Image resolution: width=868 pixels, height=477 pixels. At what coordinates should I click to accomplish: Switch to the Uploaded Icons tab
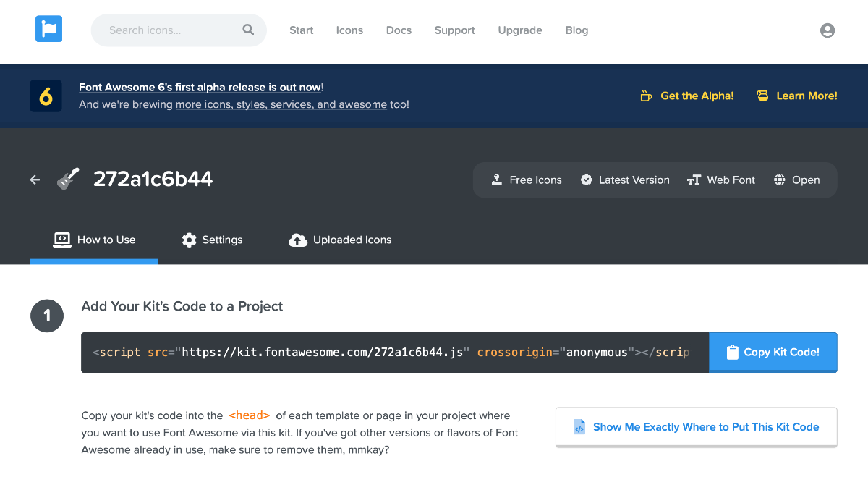(340, 240)
